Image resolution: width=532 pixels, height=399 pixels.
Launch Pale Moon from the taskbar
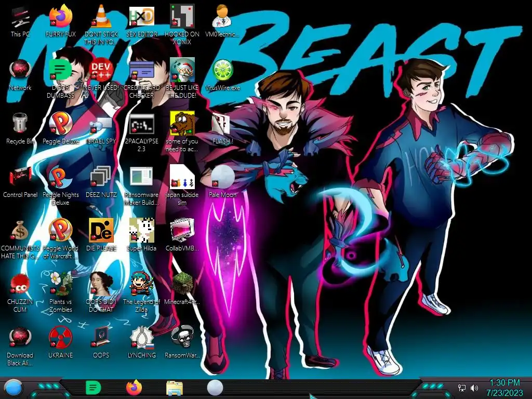click(215, 388)
